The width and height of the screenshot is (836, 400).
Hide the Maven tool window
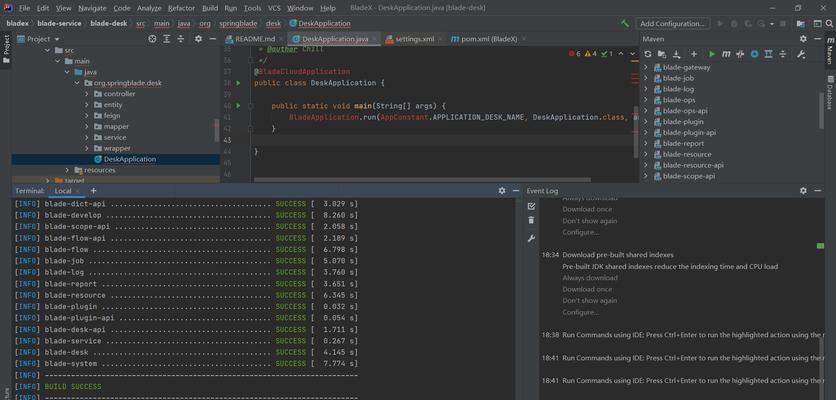click(818, 39)
